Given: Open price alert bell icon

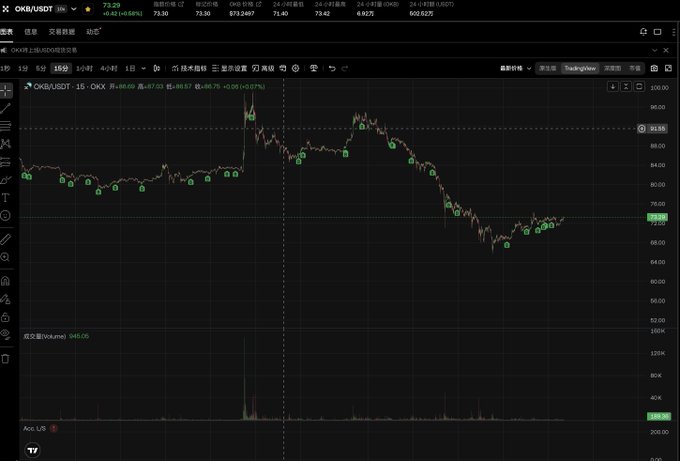Looking at the screenshot, I should [643, 32].
